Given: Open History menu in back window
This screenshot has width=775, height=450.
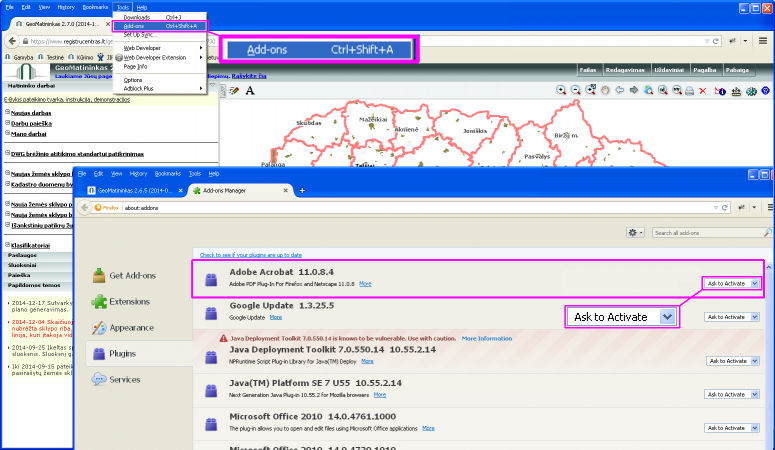Looking at the screenshot, I should (x=66, y=7).
